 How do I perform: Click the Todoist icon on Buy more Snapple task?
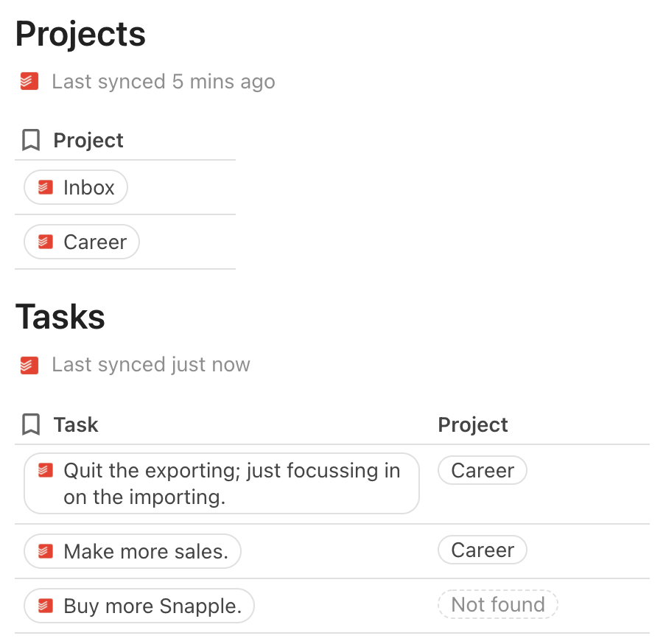pyautogui.click(x=44, y=606)
